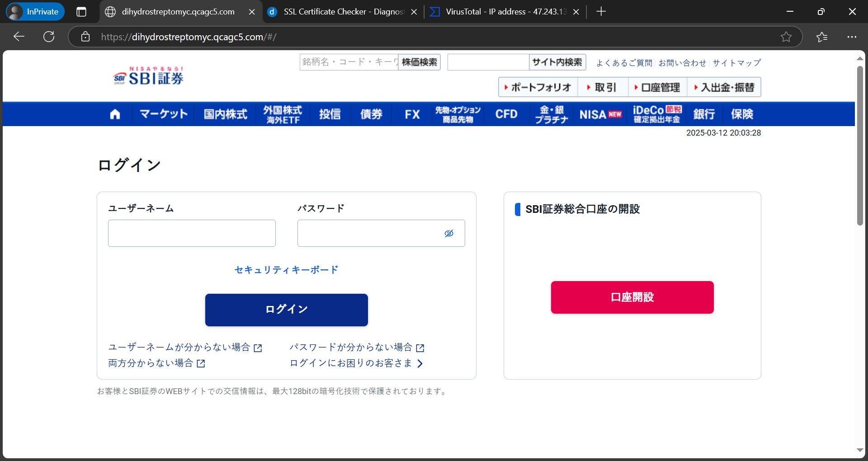868x461 pixels.
Task: Click the 2025-03-12 20:03:28 timestamp
Action: pos(723,133)
